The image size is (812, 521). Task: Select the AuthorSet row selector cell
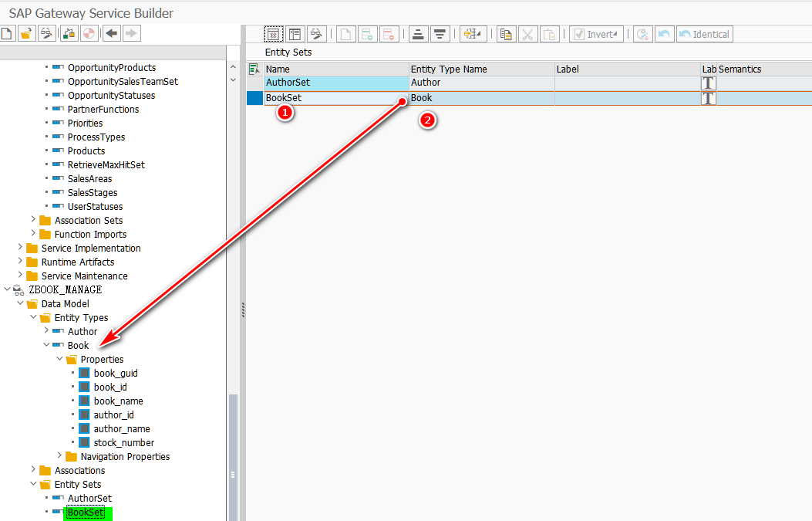pos(254,83)
